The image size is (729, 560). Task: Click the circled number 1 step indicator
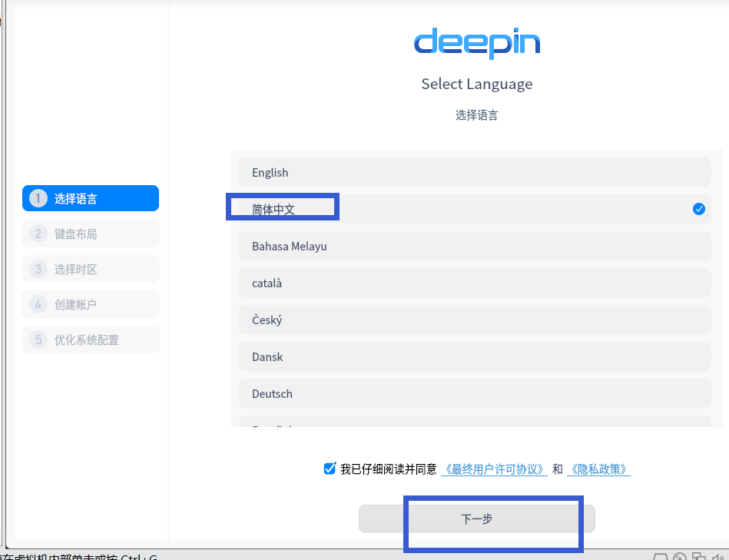[x=38, y=197]
